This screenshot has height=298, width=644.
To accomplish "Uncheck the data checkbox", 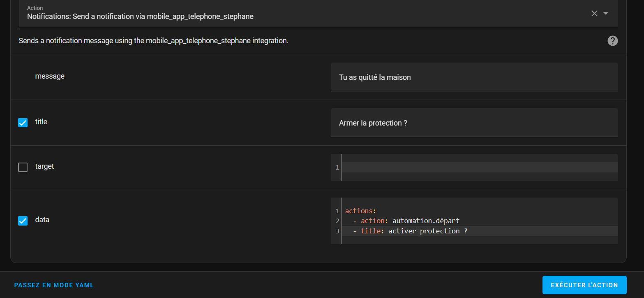I will (x=23, y=221).
